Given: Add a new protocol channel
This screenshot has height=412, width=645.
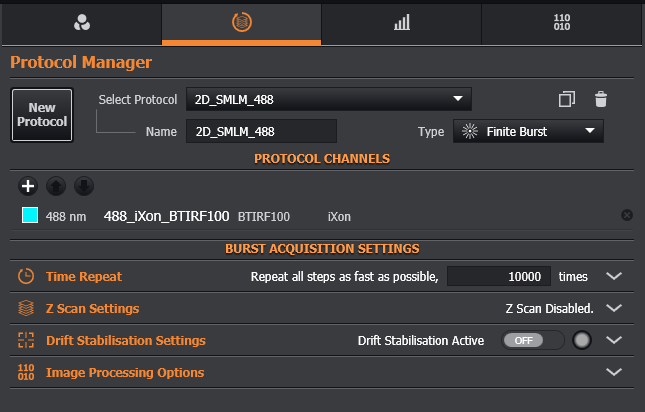Looking at the screenshot, I should [x=28, y=185].
